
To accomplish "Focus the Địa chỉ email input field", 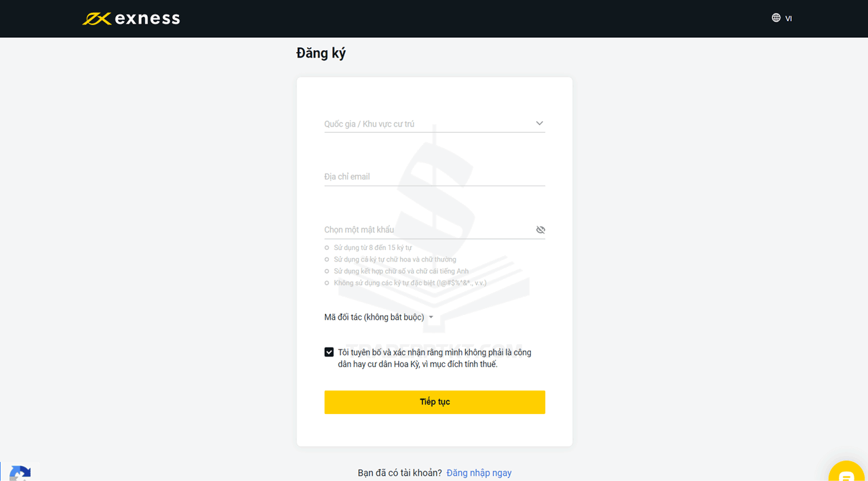I will 434,177.
